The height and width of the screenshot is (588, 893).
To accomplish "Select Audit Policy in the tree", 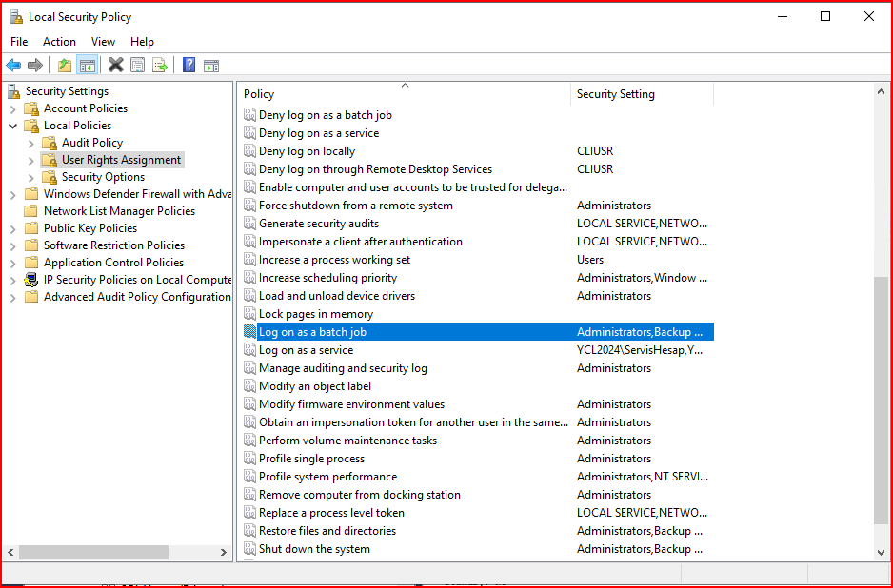I will 92,143.
